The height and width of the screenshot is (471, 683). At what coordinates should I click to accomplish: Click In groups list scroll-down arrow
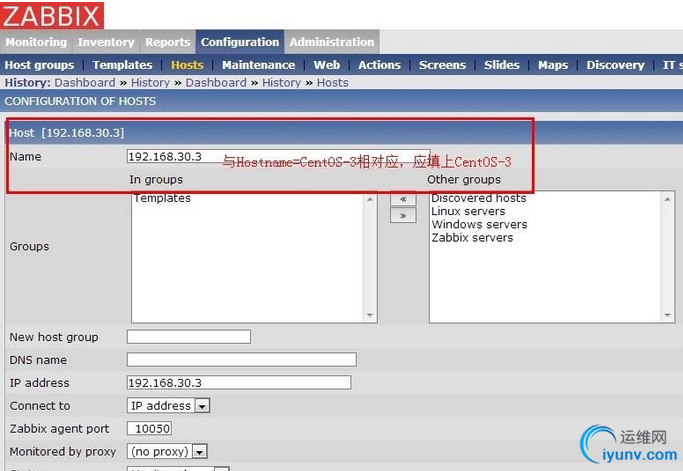(370, 315)
